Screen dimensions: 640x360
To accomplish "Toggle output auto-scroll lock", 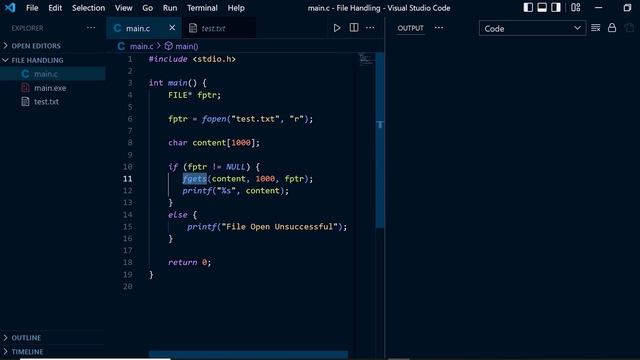I will point(612,28).
